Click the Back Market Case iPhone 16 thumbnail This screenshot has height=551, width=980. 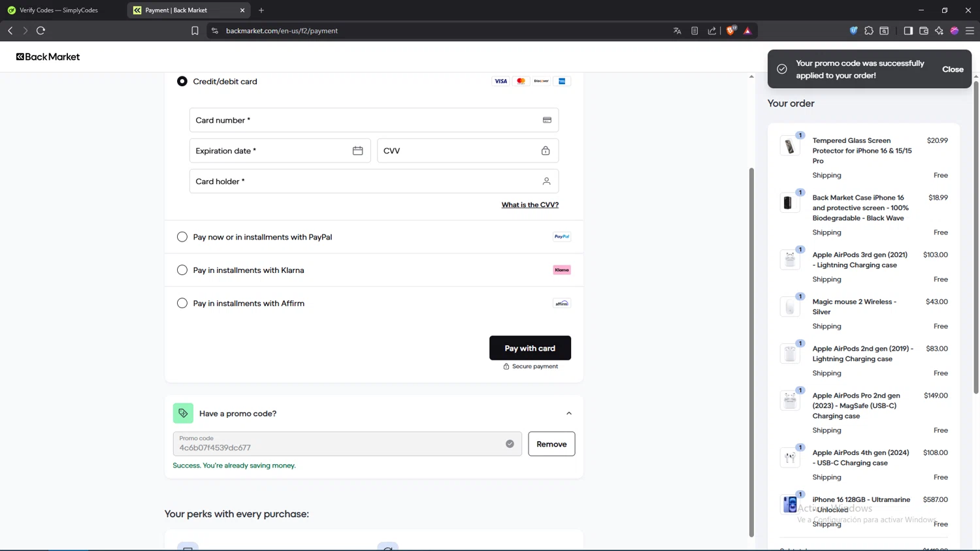(x=790, y=202)
